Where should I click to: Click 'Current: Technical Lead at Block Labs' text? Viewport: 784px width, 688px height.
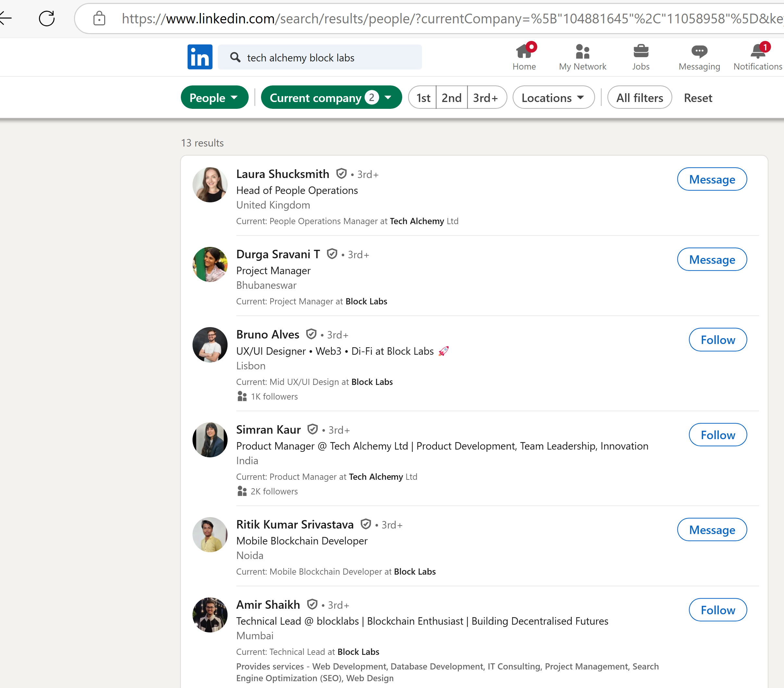coord(308,652)
